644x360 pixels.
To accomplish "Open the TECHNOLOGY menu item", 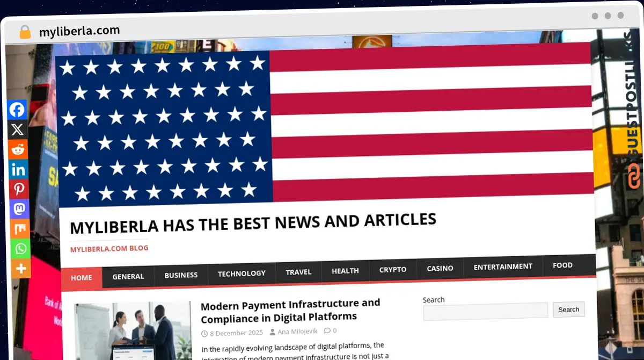I will 241,273.
